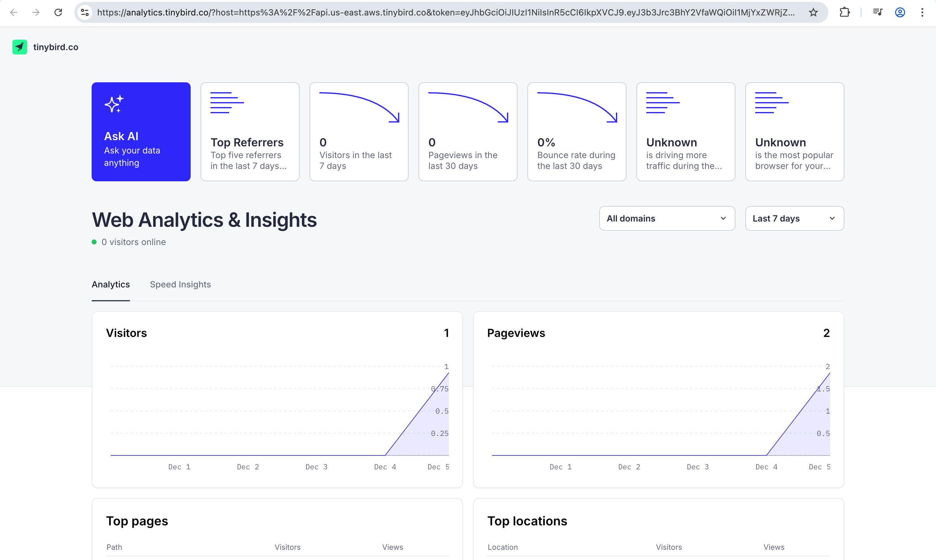Reload the page with the refresh icon
Screen dimensions: 936x560
(x=58, y=12)
